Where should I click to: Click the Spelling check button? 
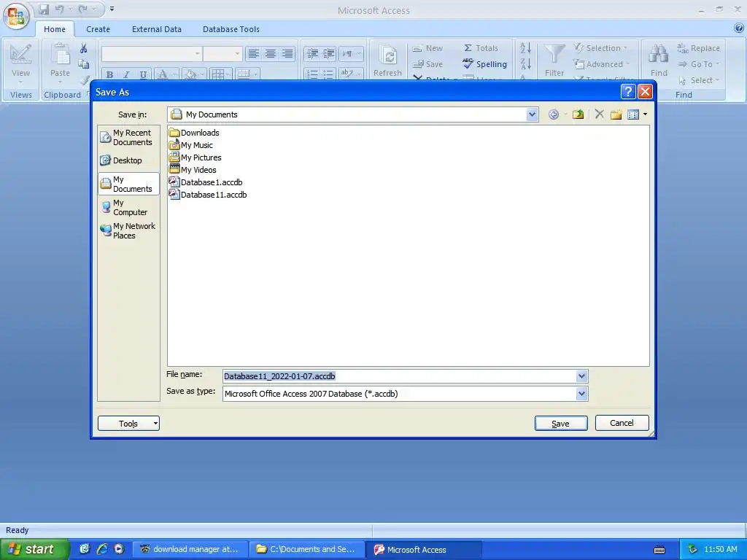[x=484, y=64]
